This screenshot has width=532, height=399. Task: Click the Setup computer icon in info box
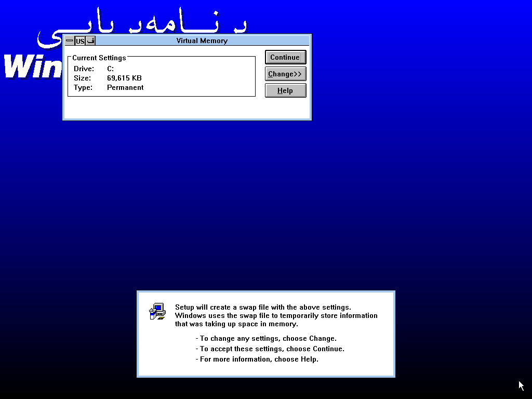[x=157, y=311]
